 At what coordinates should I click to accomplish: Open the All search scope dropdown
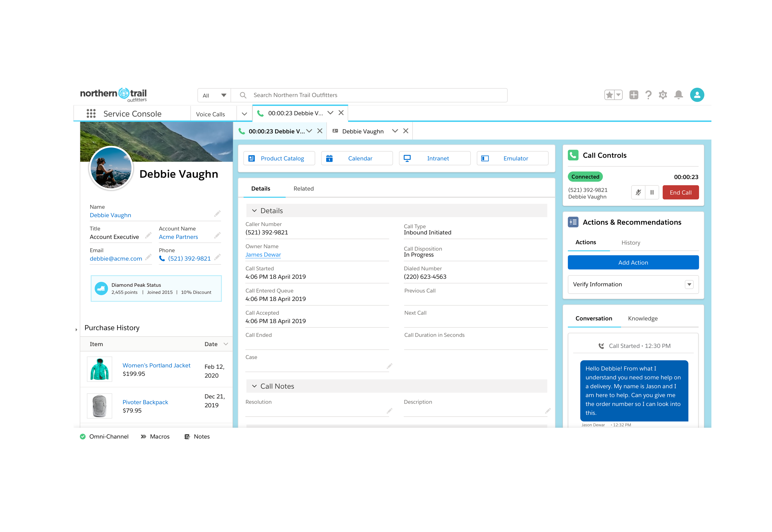[214, 95]
